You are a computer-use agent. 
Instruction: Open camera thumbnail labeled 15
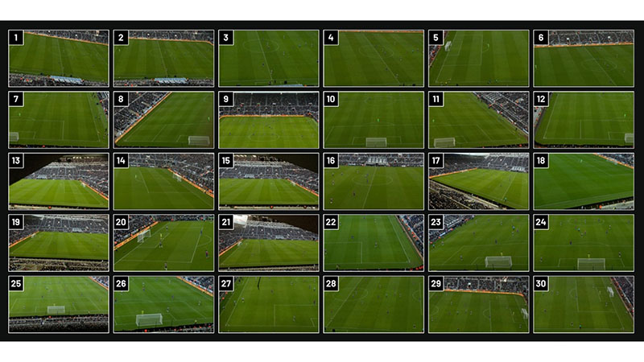coord(269,181)
